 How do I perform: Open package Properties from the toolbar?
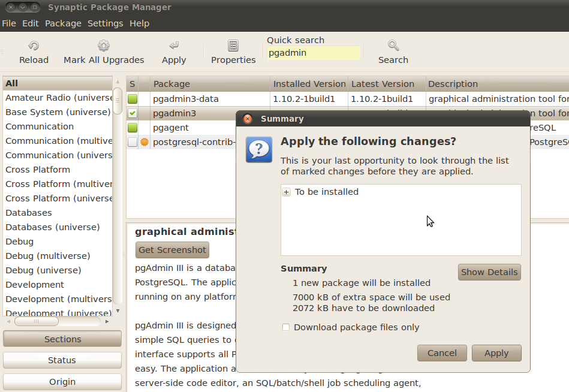pos(233,53)
